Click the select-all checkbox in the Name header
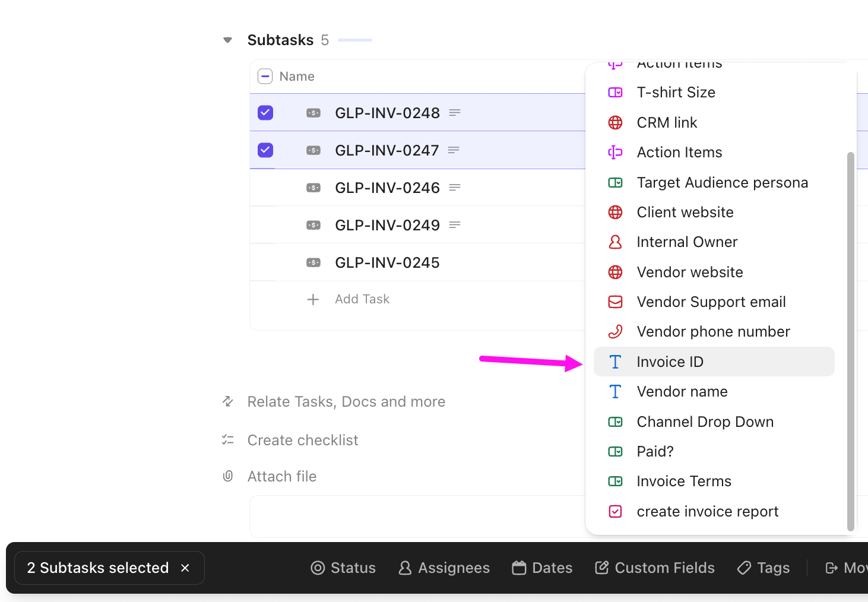This screenshot has width=868, height=602. [265, 76]
